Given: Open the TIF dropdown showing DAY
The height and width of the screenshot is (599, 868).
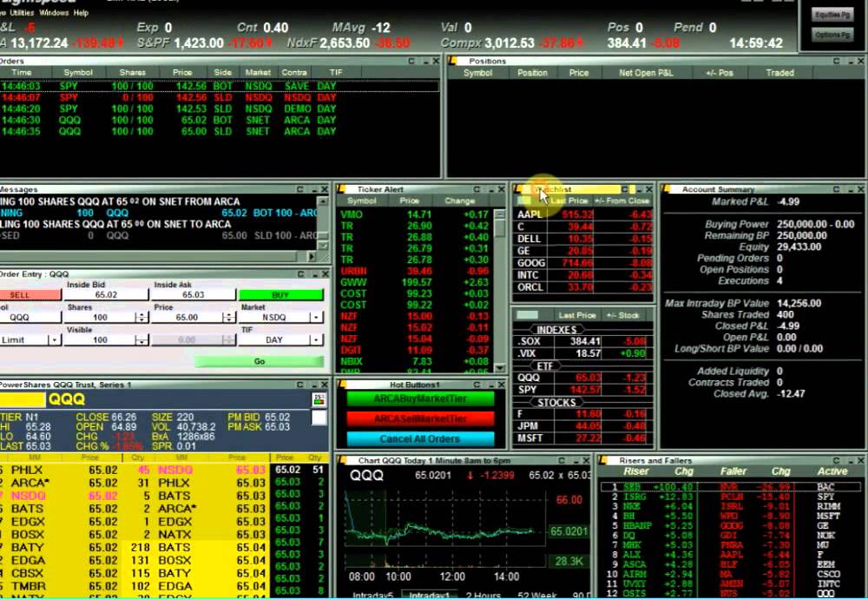Looking at the screenshot, I should [316, 340].
